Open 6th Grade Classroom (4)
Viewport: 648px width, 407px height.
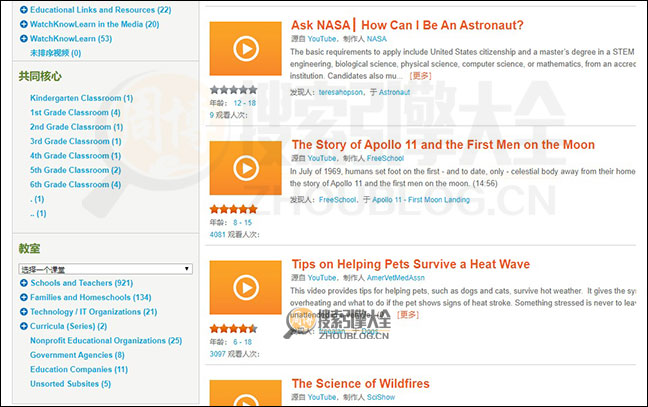[x=76, y=185]
